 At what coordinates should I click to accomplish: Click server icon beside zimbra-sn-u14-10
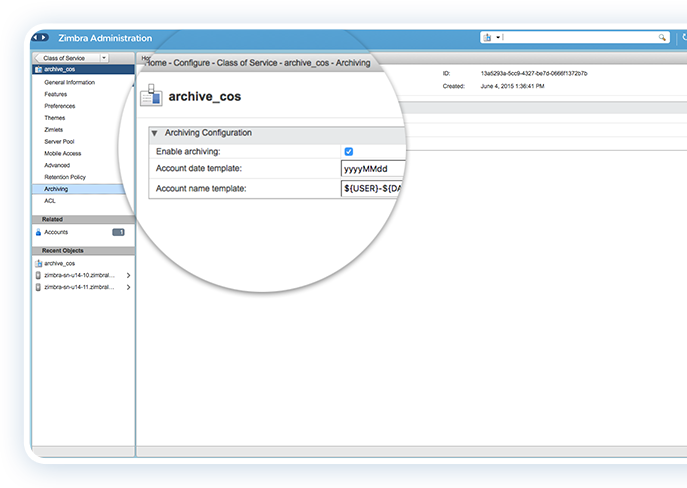pos(38,275)
